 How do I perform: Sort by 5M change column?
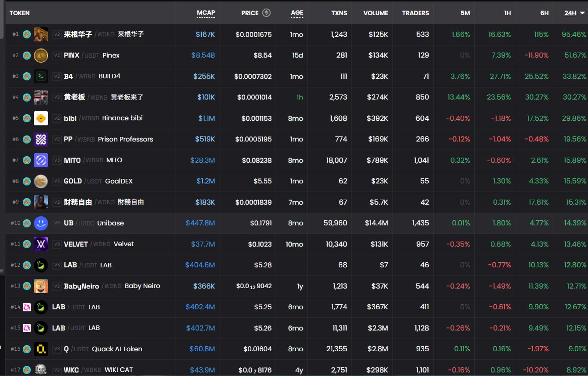click(x=465, y=13)
